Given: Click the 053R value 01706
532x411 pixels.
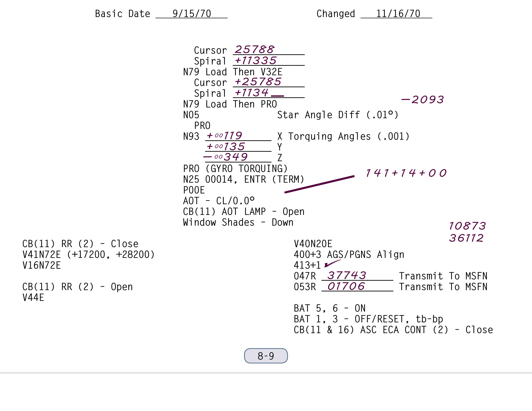Looking at the screenshot, I should [346, 286].
